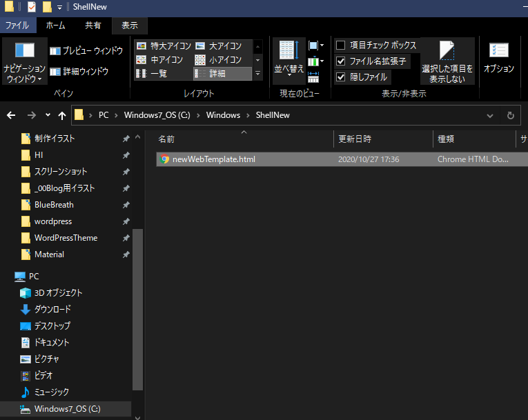The image size is (528, 420).
Task: Expand the layout gallery more button
Action: pos(258,73)
